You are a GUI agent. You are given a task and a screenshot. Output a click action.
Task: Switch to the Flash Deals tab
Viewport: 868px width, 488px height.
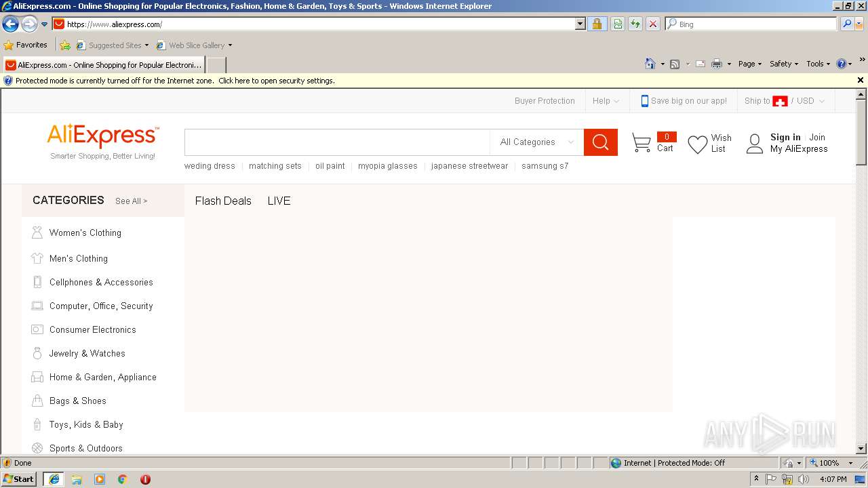[x=223, y=201]
